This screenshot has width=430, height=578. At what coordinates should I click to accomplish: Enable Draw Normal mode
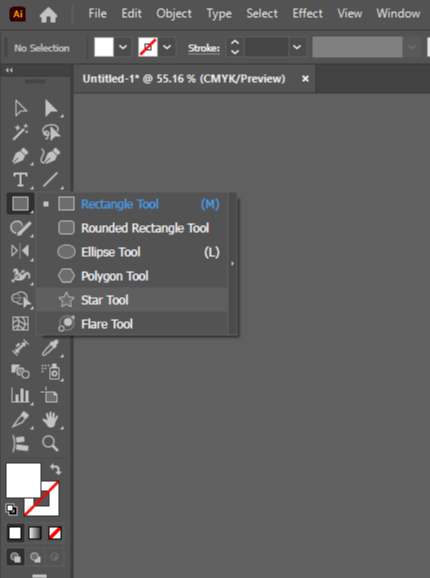[15, 557]
